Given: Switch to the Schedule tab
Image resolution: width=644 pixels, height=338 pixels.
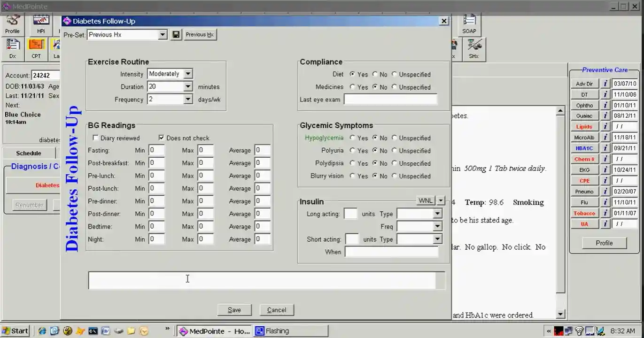Looking at the screenshot, I should coord(28,153).
